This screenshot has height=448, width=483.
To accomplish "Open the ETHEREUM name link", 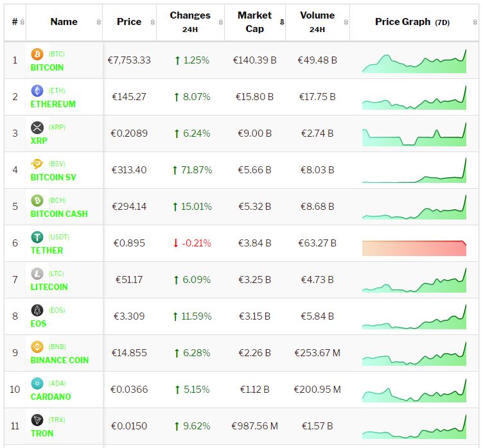I will point(53,104).
